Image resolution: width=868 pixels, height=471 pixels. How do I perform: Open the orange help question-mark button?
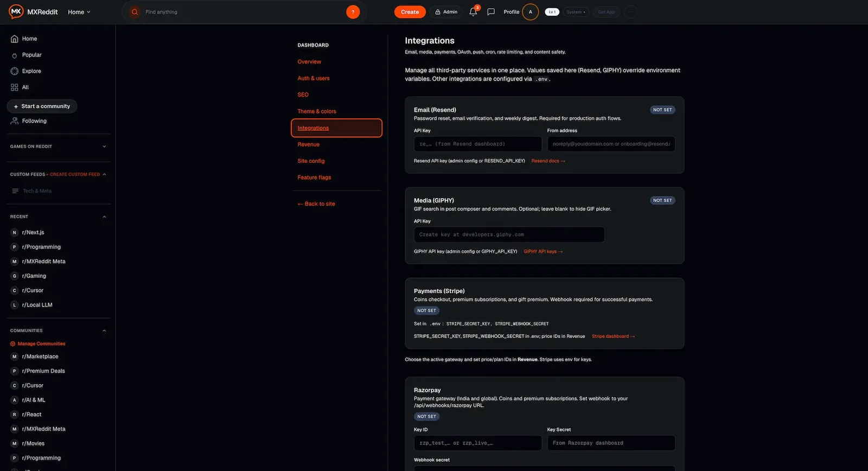point(353,12)
